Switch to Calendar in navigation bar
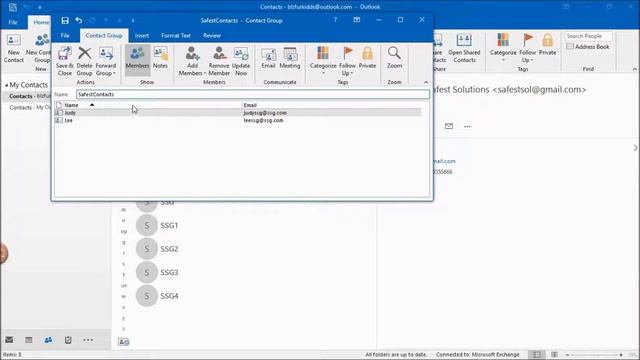The image size is (640, 360). point(29,340)
